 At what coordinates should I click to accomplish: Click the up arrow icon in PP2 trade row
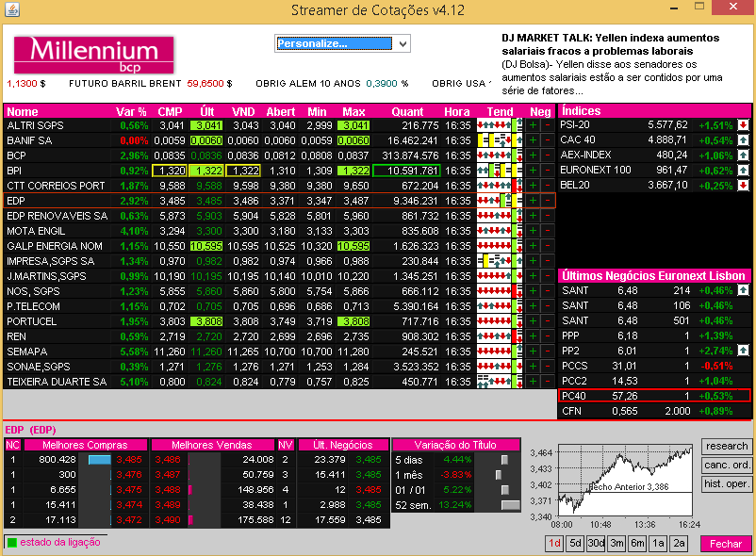point(743,351)
